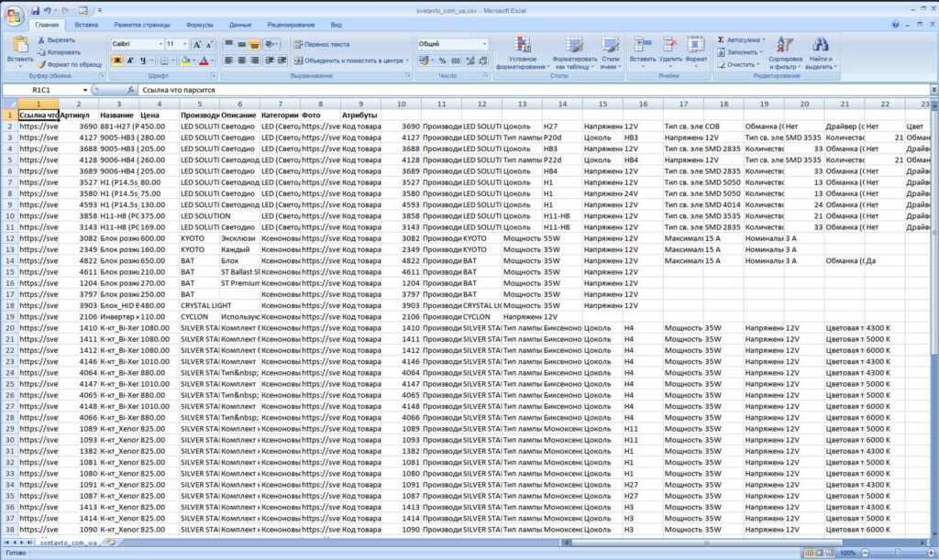This screenshot has height=560, width=939.
Task: Open Форматировать как таблицу gallery
Action: tap(574, 52)
